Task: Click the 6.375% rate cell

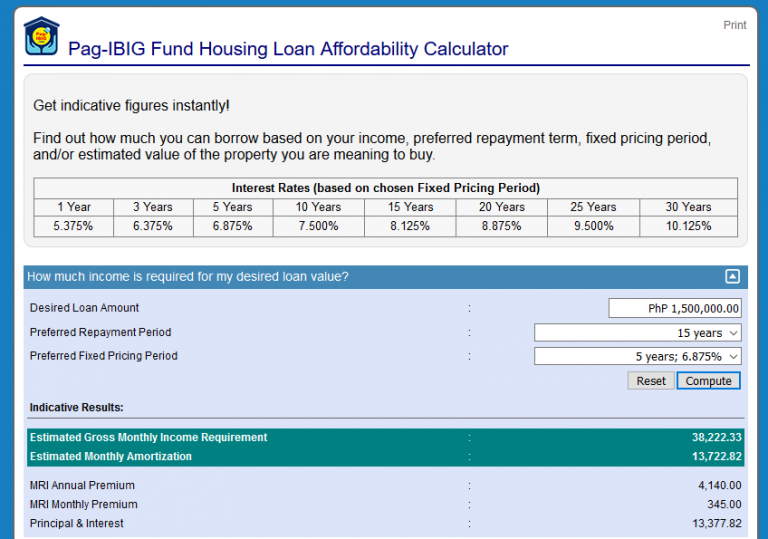Action: 153,226
